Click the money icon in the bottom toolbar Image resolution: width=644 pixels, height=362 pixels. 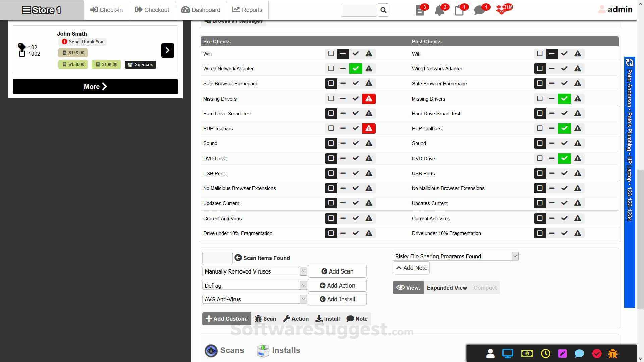(527, 353)
